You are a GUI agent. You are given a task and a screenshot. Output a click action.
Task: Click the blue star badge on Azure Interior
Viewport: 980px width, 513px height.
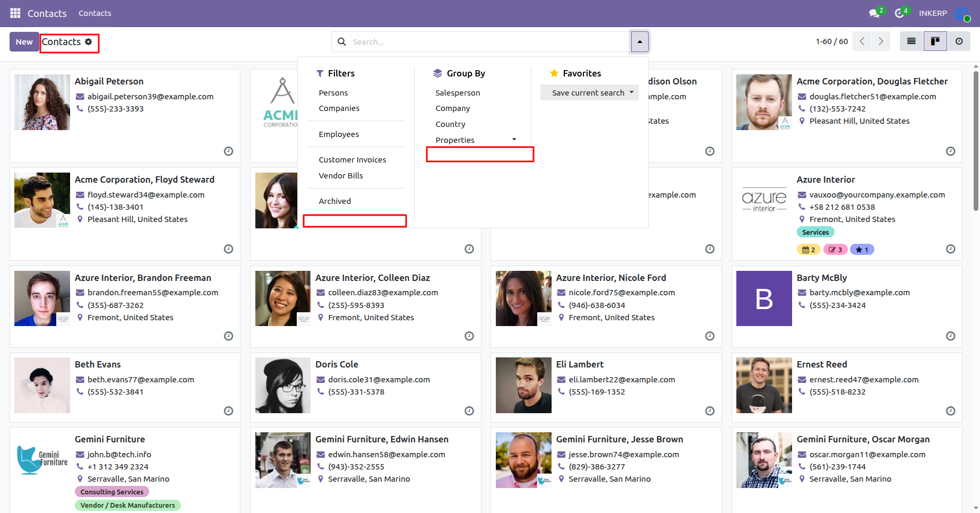tap(862, 250)
